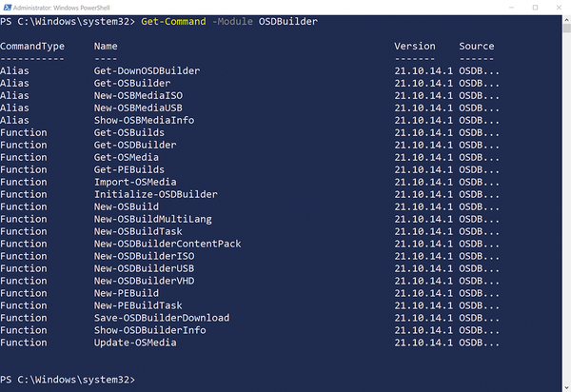The width and height of the screenshot is (571, 392).
Task: Click version 21.10.14.1 in Update-OSMedia row
Action: pos(423,343)
